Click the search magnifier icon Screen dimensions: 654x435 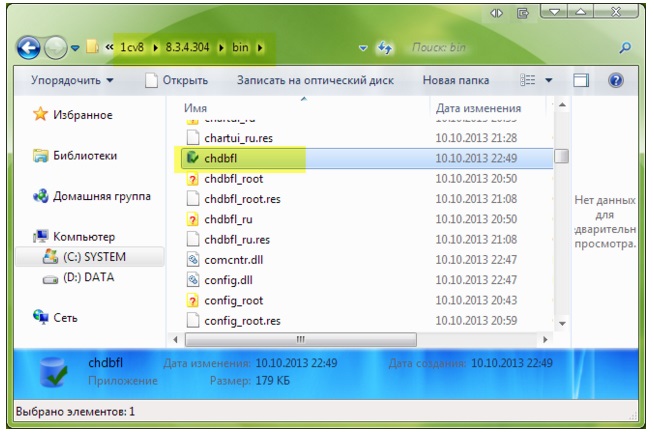click(625, 48)
